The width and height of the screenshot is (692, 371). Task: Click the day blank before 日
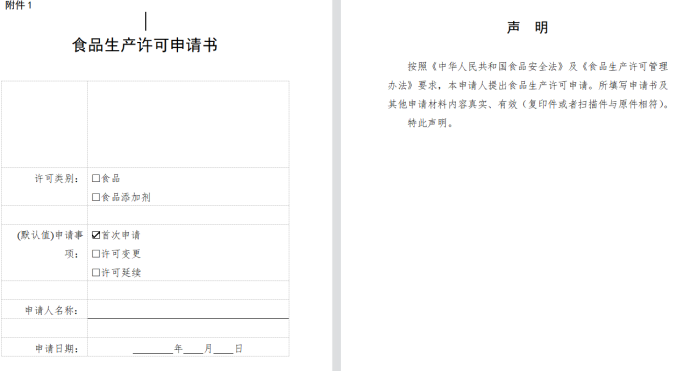(223, 349)
